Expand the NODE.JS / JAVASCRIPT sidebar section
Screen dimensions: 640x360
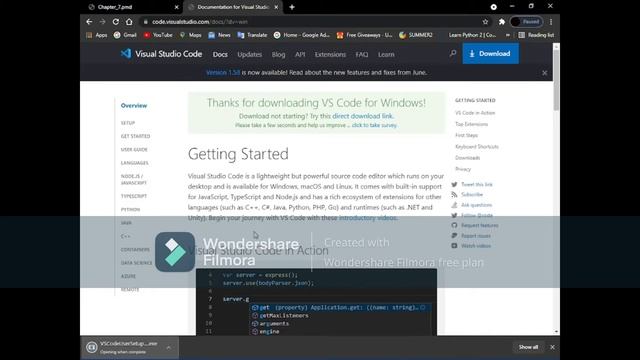coord(134,180)
